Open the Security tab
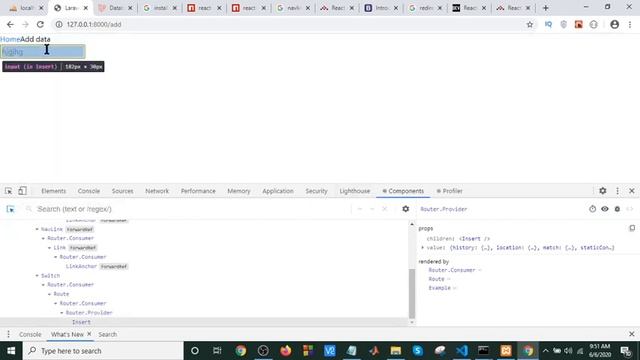 pos(316,191)
